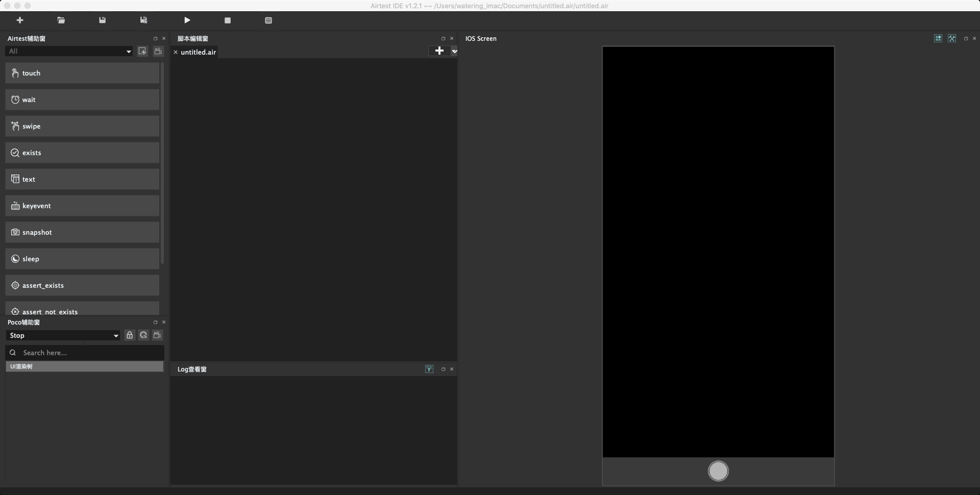This screenshot has height=495, width=980.
Task: Open the report viewer list icon in toolbar
Action: pos(268,20)
